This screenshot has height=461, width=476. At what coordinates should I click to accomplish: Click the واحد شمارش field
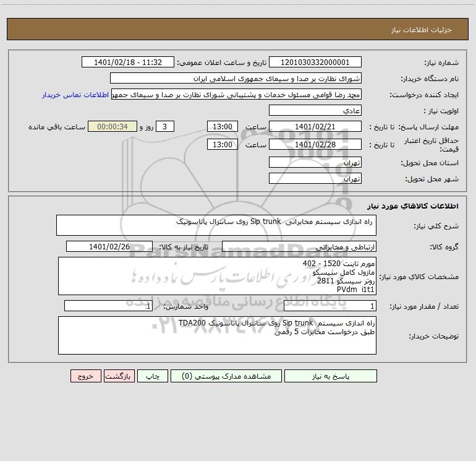108,306
